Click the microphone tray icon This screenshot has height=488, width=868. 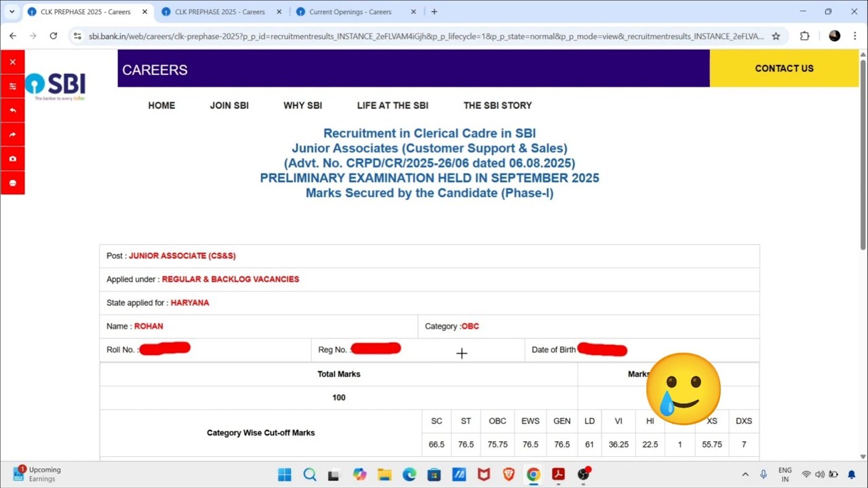[764, 474]
